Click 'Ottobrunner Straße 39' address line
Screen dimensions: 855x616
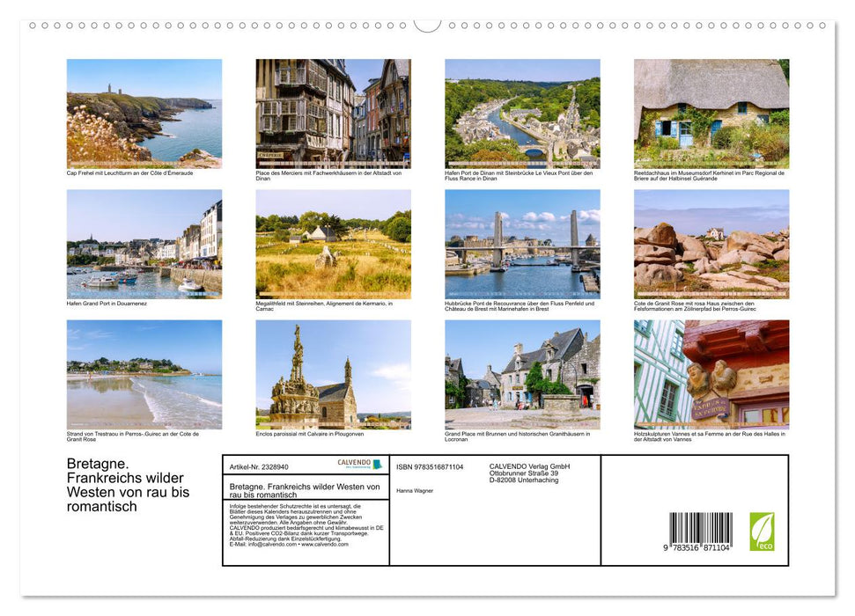tap(523, 473)
